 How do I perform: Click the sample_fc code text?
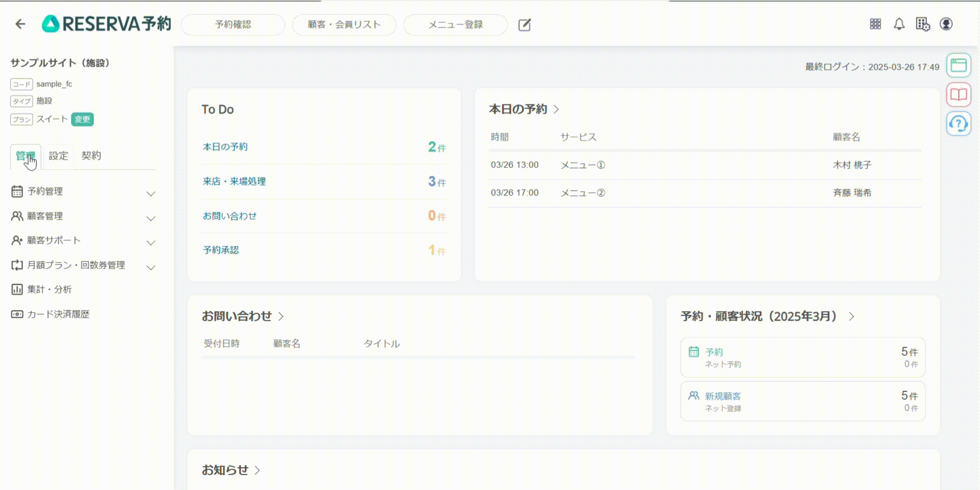tap(54, 84)
